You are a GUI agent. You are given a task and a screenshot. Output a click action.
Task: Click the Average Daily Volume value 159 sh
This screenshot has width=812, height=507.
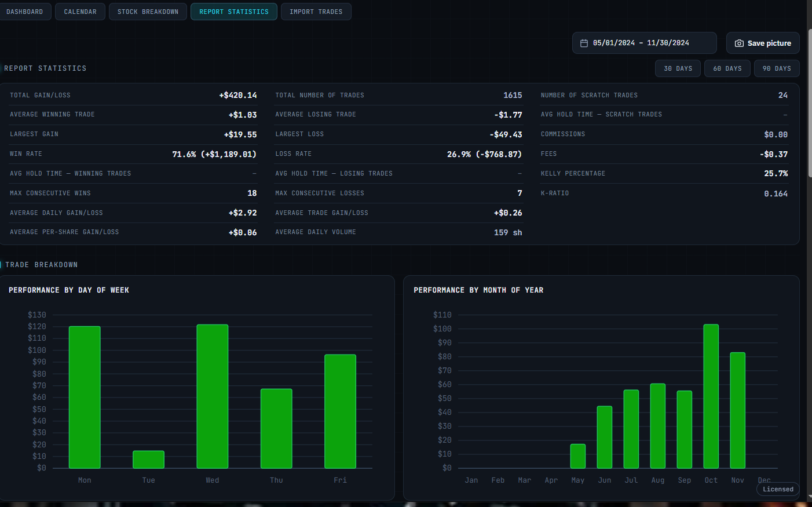[508, 232]
